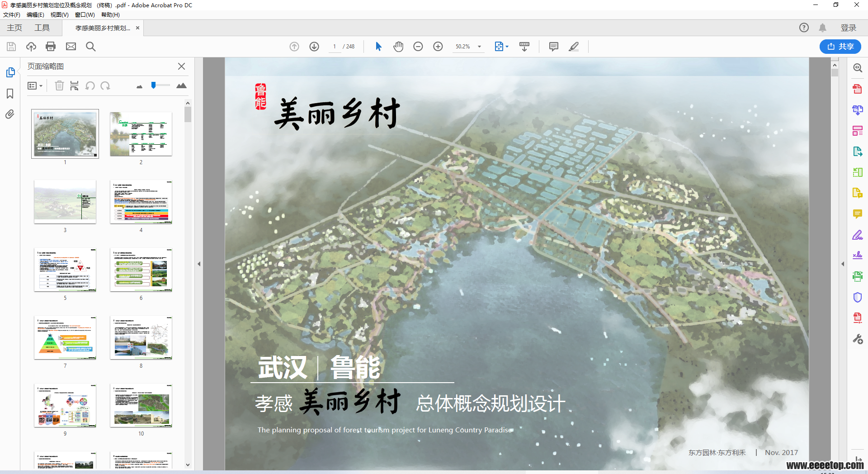Rotate pages counterclockwise in thumbnails panel

click(90, 85)
